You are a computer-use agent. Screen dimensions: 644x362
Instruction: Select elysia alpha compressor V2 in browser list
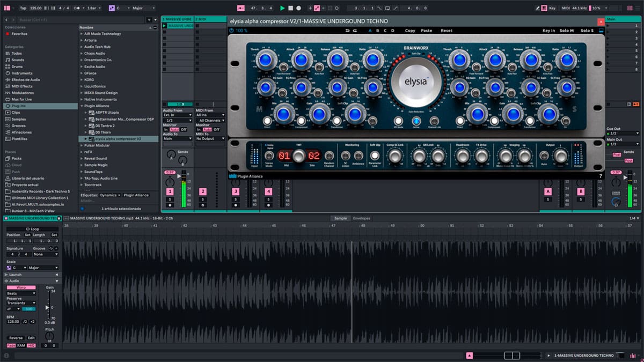(119, 138)
